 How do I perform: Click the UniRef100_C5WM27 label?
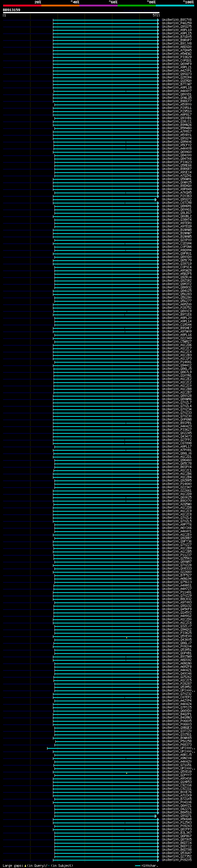pyautogui.click(x=177, y=342)
